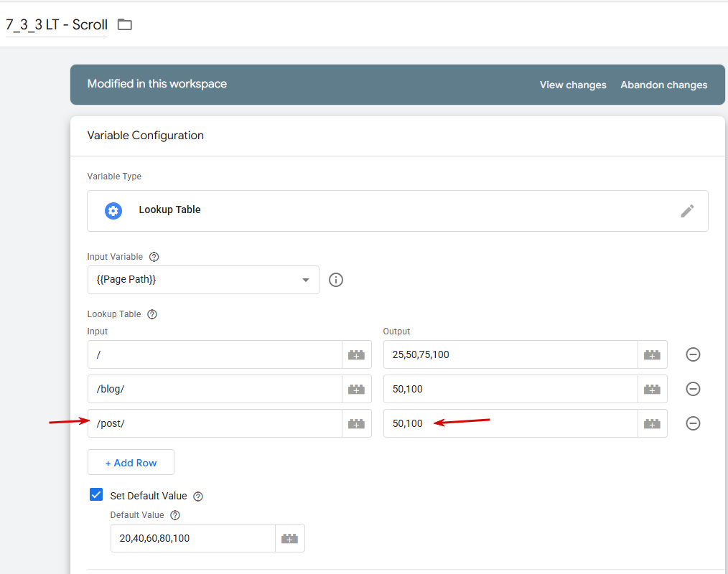Remove the /blog/ lookup table row
The width and height of the screenshot is (728, 574).
pos(693,389)
